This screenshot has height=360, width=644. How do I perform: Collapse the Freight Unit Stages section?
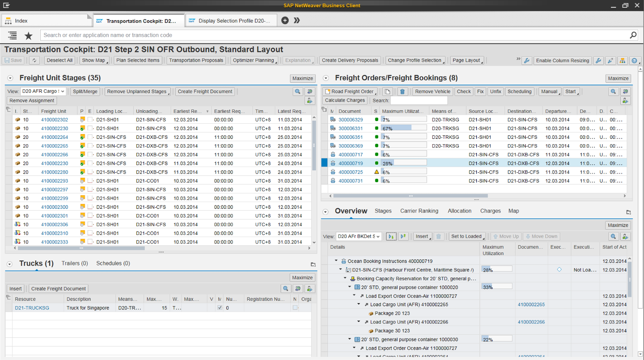point(10,78)
